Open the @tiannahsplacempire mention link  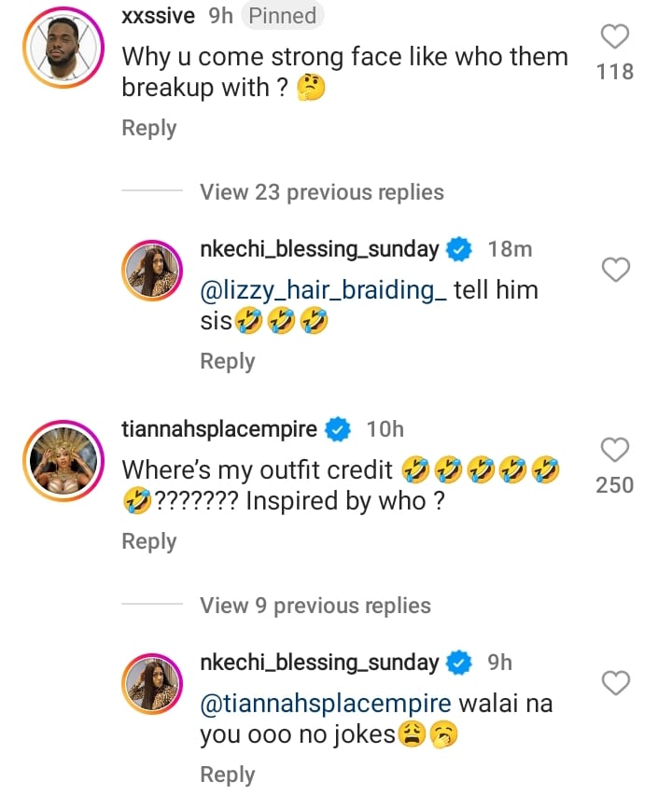(x=326, y=704)
